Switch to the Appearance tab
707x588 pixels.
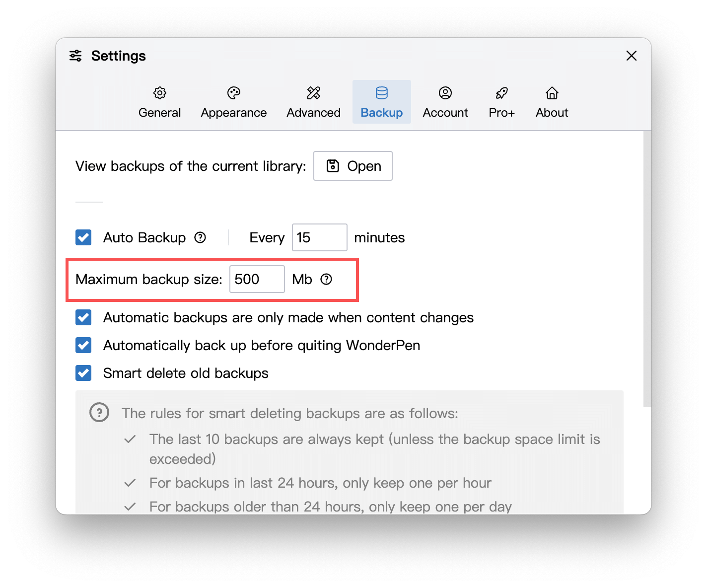[234, 102]
